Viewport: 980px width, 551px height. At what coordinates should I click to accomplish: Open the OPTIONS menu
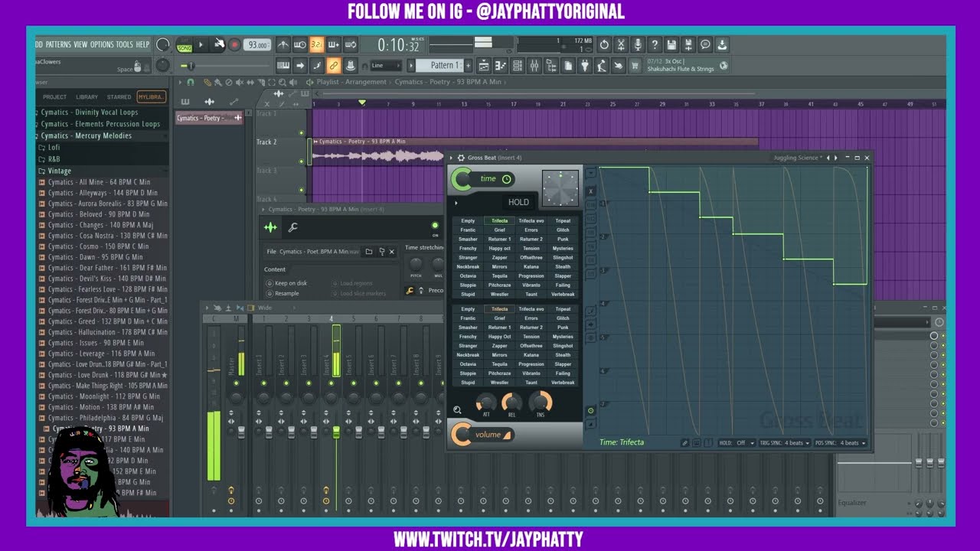[x=102, y=44]
